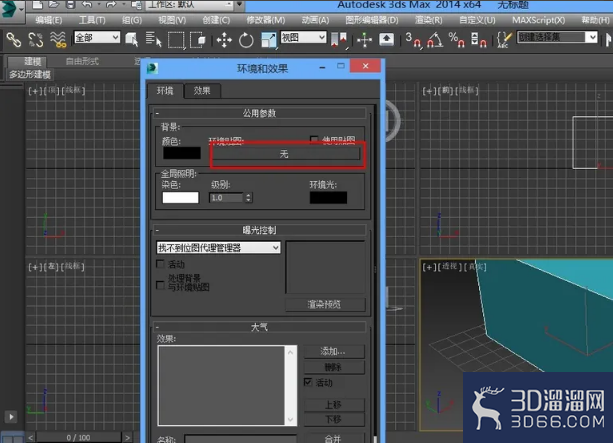Open the 视图 reference coordinate dropdown
This screenshot has width=613, height=443.
pos(303,37)
